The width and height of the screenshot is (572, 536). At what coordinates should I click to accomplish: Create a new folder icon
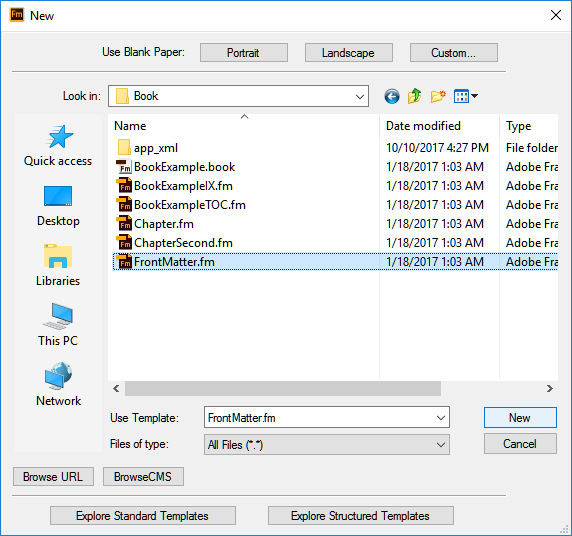[438, 96]
